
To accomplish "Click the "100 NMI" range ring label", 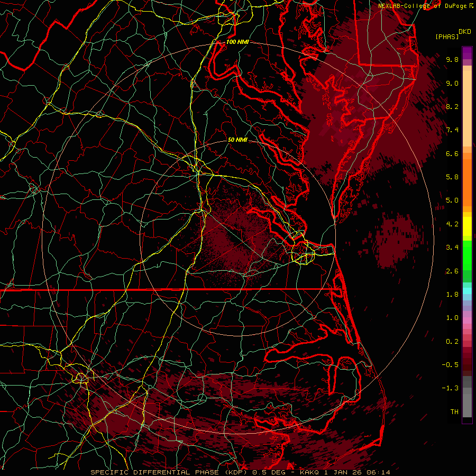I will click(237, 42).
